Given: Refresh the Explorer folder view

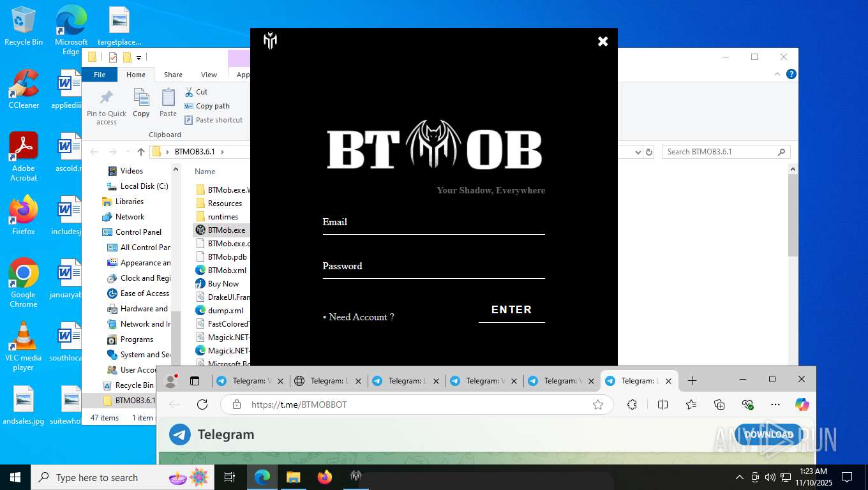Looking at the screenshot, I should (x=649, y=152).
